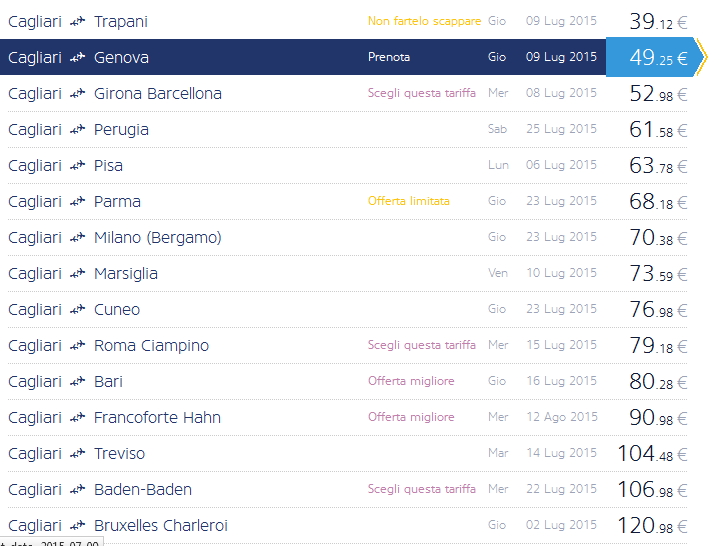
Task: Select the Cagliari to Marsiglia route
Action: point(125,273)
